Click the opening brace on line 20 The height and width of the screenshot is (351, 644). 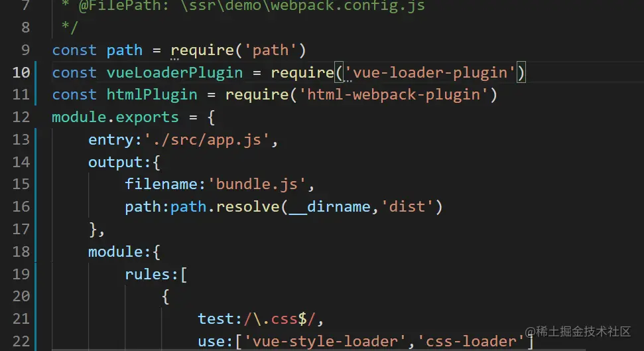tap(166, 297)
